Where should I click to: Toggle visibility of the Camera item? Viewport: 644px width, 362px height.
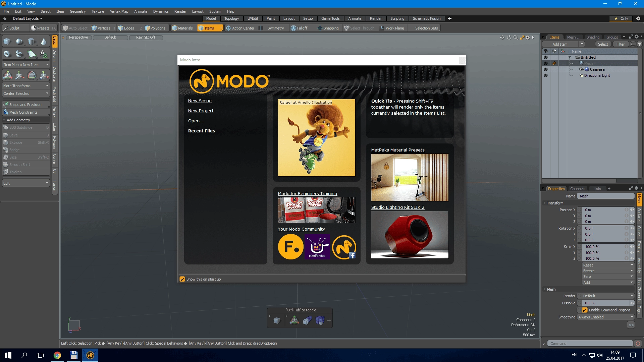(545, 69)
